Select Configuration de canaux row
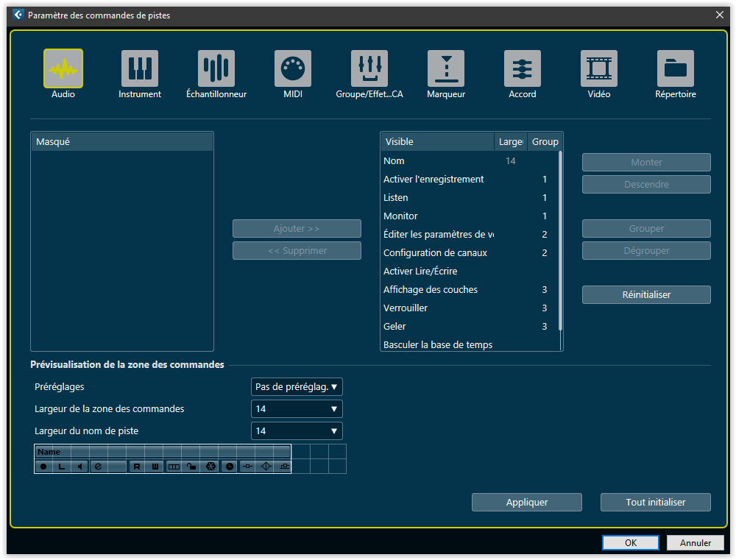The image size is (736, 560). click(470, 252)
